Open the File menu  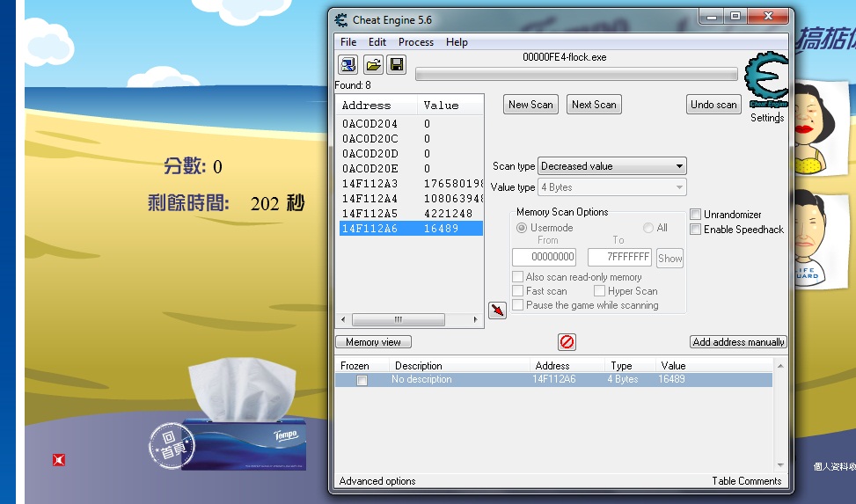(x=348, y=42)
